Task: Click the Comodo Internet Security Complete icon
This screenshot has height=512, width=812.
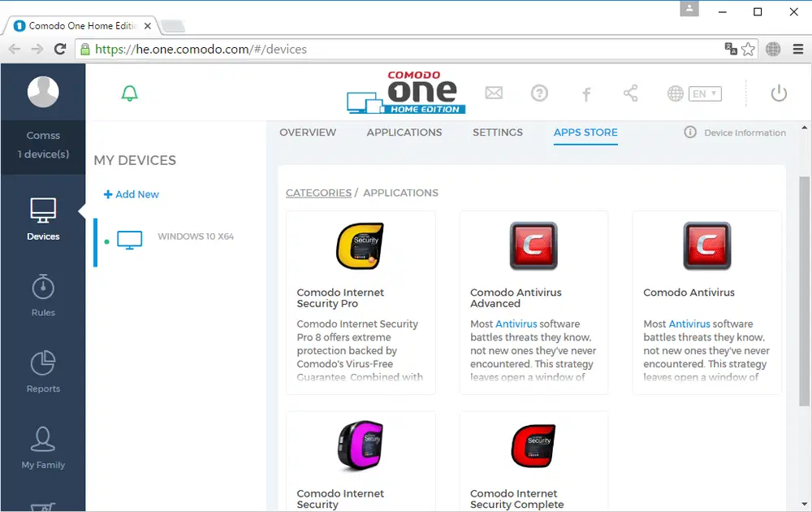Action: pyautogui.click(x=533, y=445)
